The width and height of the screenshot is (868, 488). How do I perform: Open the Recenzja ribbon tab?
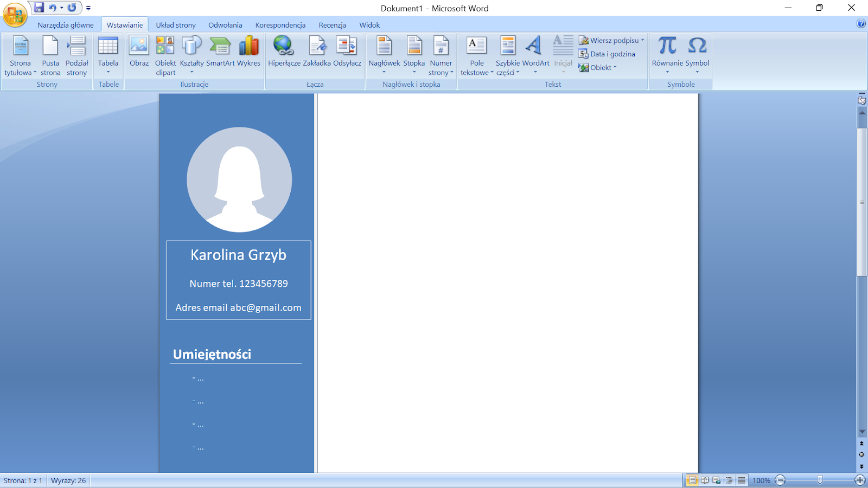pos(332,25)
